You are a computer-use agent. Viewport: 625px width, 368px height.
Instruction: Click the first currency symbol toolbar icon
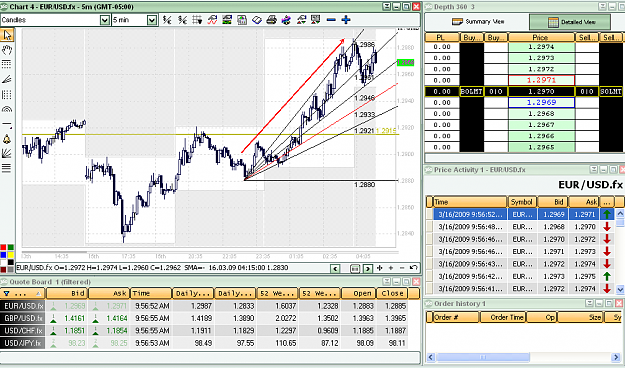pyautogui.click(x=167, y=20)
